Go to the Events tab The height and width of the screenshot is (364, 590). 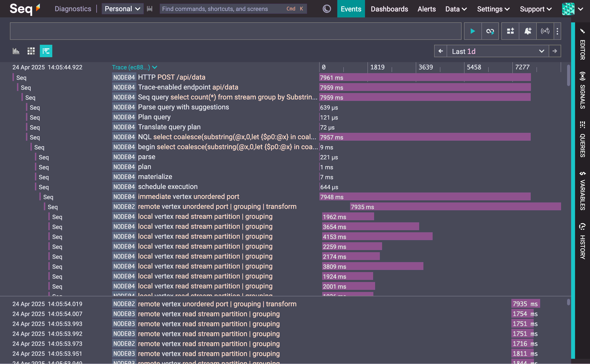pos(351,9)
